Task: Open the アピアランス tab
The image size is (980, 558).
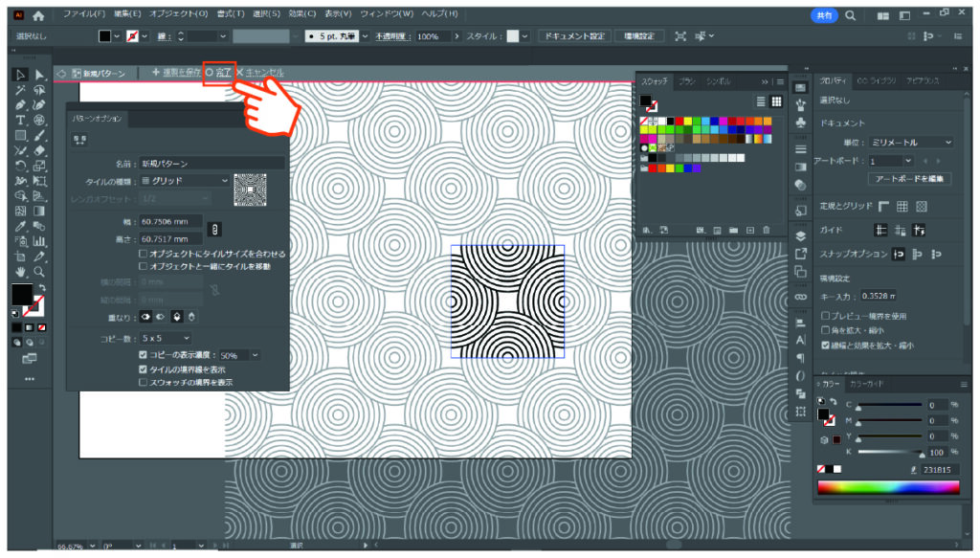Action: click(923, 80)
